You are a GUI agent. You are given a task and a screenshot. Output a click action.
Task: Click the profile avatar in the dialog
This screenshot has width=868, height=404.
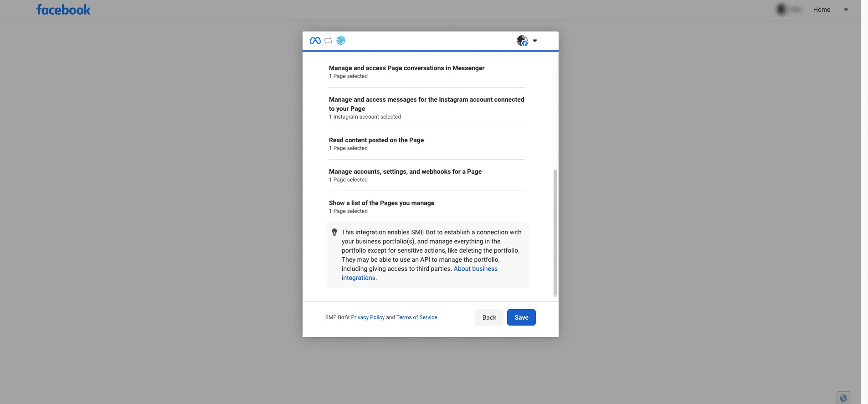(x=522, y=41)
